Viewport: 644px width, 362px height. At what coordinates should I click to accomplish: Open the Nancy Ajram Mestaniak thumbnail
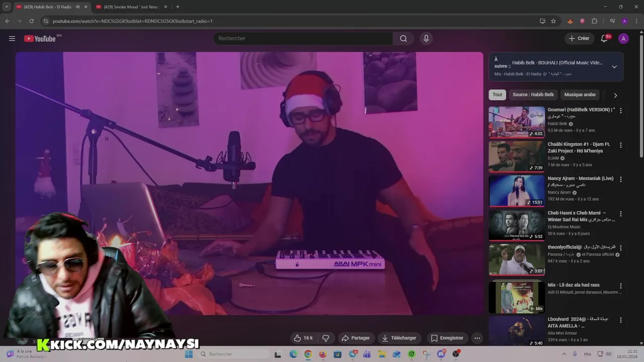click(x=517, y=191)
